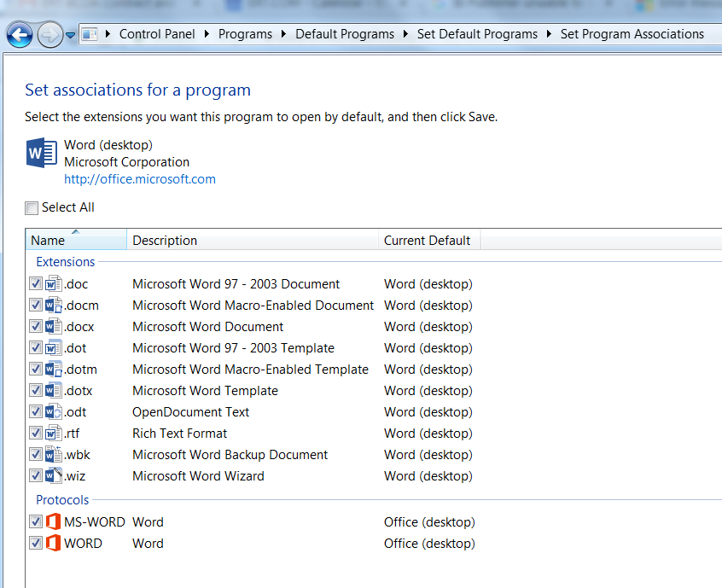Uncheck the .wbk extension checkbox
722x588 pixels.
[x=36, y=455]
